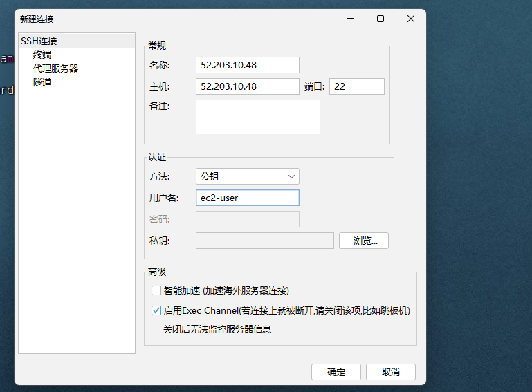
Task: Click 浏览... to choose a private key
Action: click(x=364, y=241)
